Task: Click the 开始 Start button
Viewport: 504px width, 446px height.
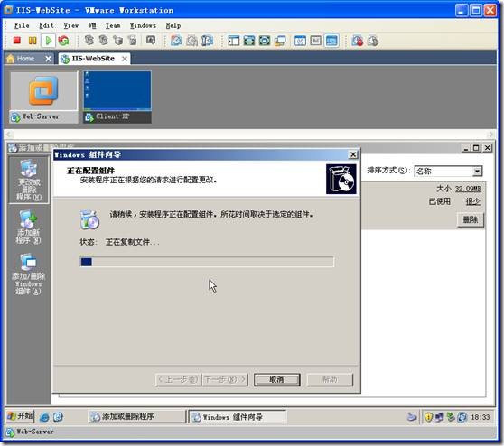Action: click(x=20, y=416)
